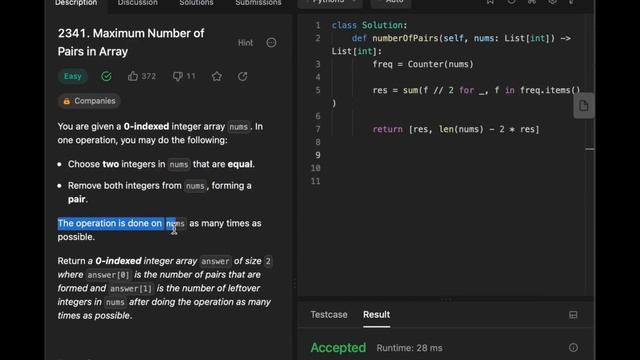Add problem to favorites with star icon
Screen dimensions: 640x360
tap(217, 76)
